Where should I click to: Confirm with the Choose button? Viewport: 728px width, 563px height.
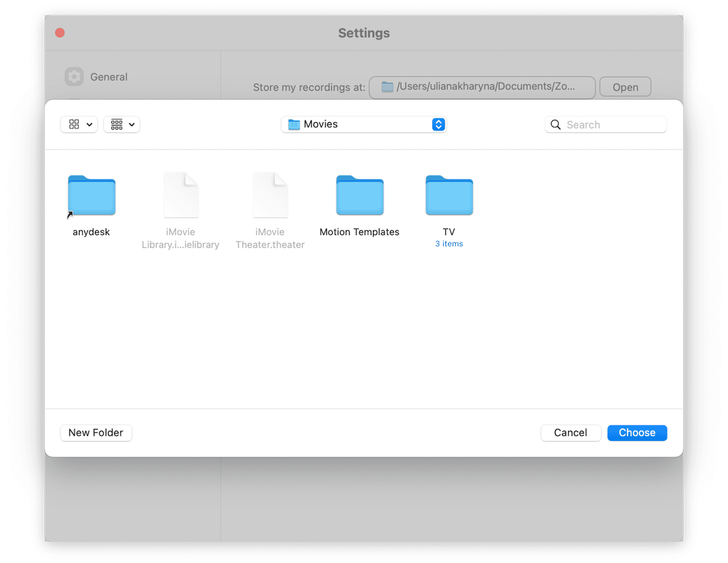637,433
